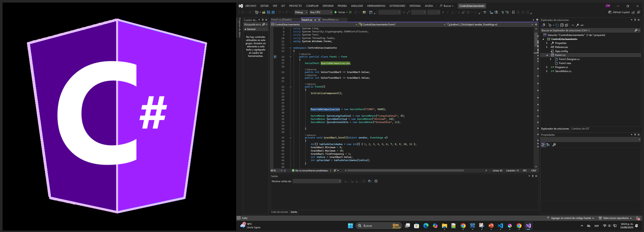Switch to the Cambios de GIT tab
The height and width of the screenshot is (232, 644).
pyautogui.click(x=580, y=129)
